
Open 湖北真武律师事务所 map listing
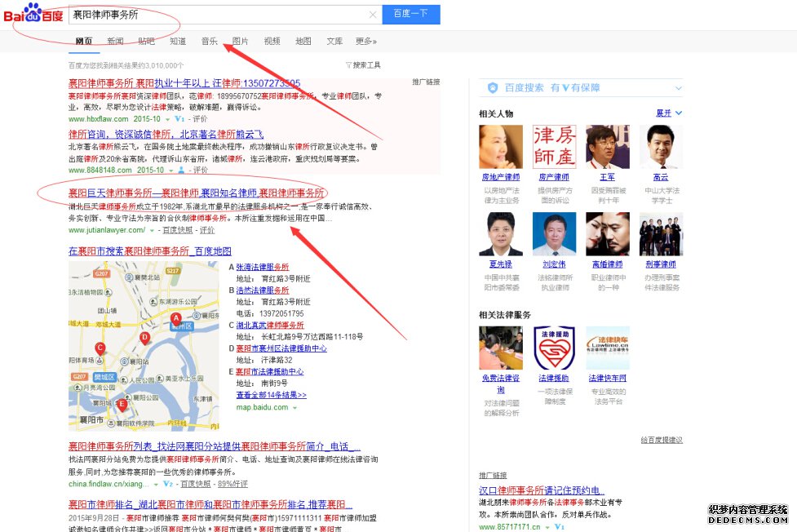coord(270,325)
